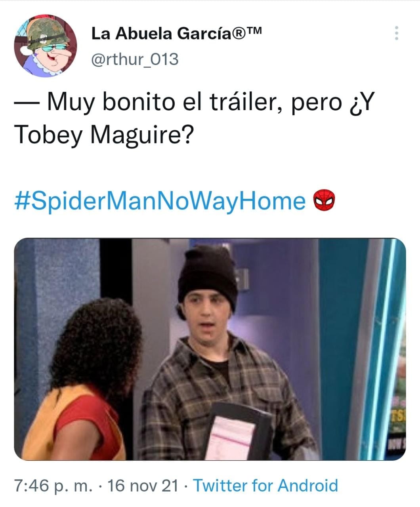The image size is (420, 507).
Task: Click the 'Tobey Maguire?' text line
Action: tap(104, 135)
